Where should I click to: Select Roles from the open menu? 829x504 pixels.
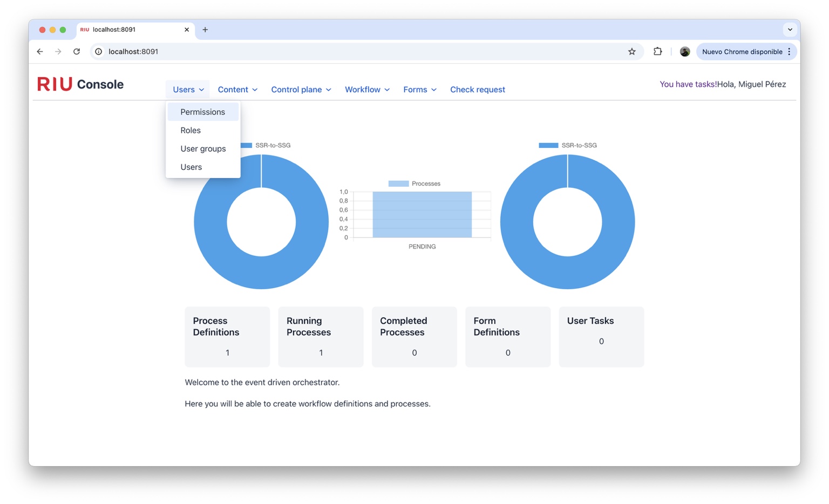[x=190, y=130]
